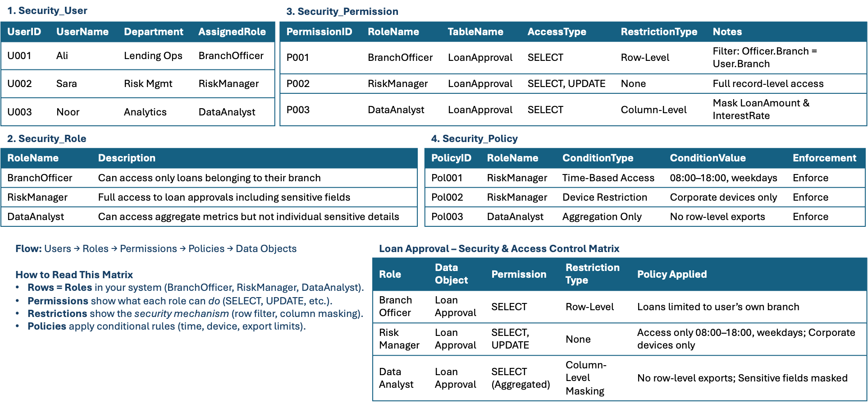868x404 pixels.
Task: Click policy ID "Pol002"
Action: point(447,197)
